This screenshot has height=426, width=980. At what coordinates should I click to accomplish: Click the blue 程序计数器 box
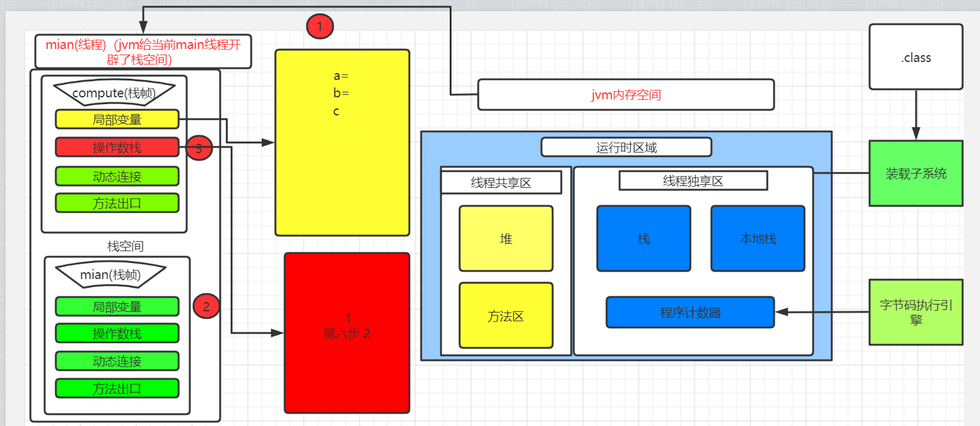click(690, 313)
